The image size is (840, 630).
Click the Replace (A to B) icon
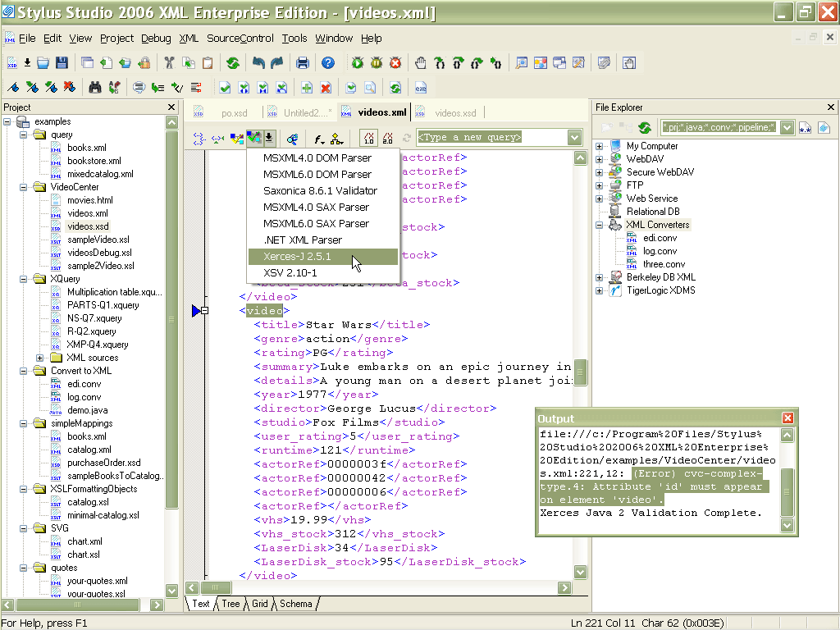(114, 87)
